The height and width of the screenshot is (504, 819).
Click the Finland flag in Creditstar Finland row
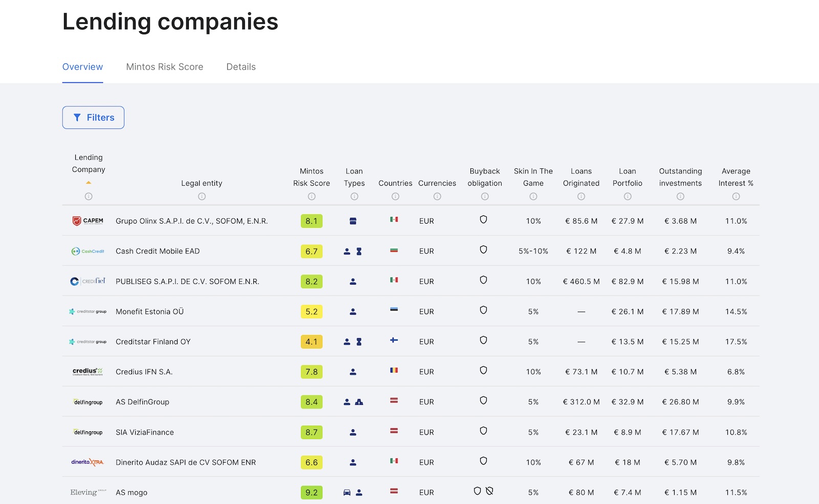click(394, 340)
